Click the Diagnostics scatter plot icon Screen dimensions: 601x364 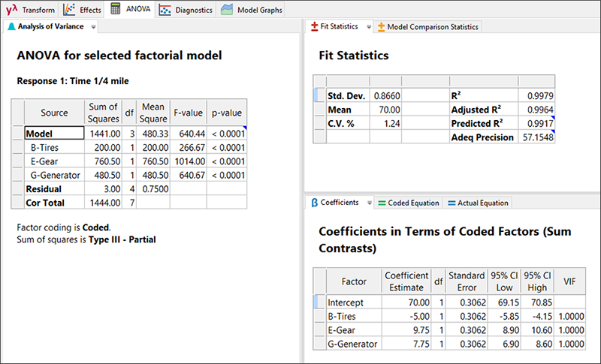165,10
